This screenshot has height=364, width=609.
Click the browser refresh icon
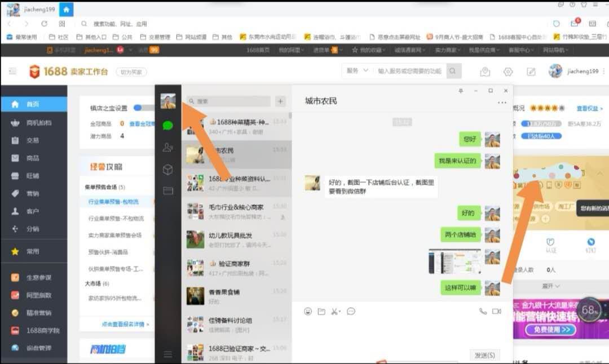(x=45, y=24)
